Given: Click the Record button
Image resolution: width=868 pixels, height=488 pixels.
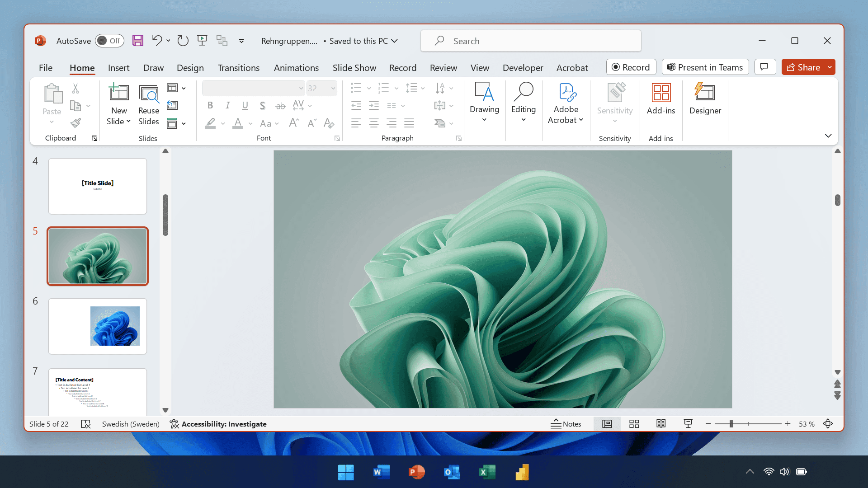Looking at the screenshot, I should click(x=631, y=67).
